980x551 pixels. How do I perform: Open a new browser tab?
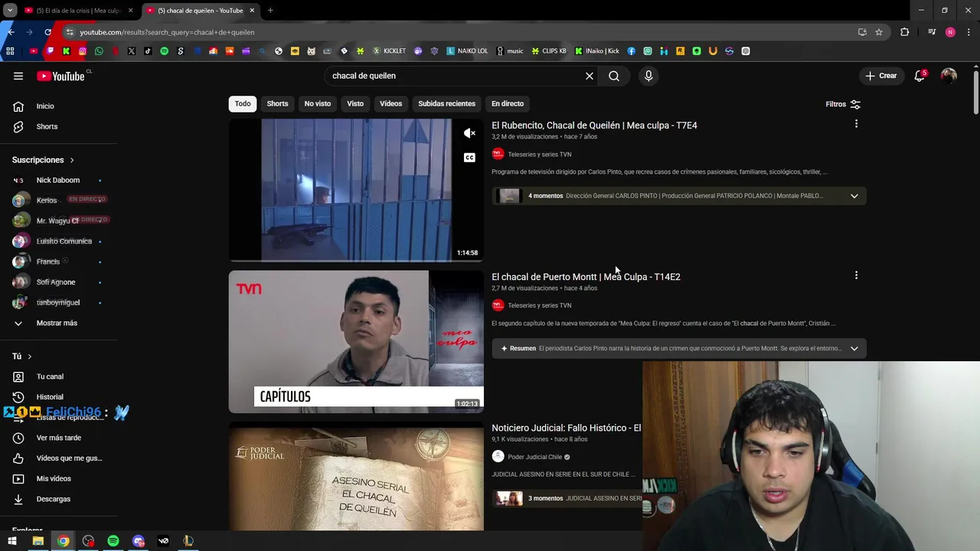(270, 11)
